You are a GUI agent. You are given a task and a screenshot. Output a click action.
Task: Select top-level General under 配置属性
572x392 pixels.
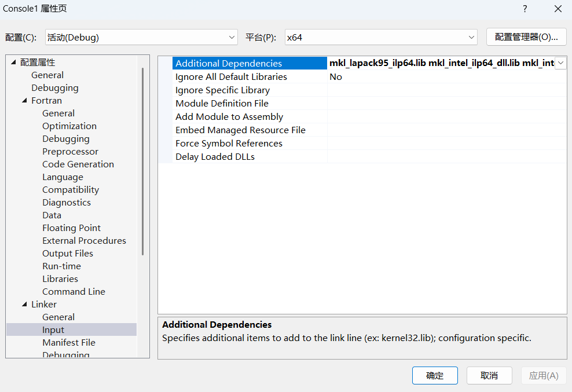click(47, 75)
